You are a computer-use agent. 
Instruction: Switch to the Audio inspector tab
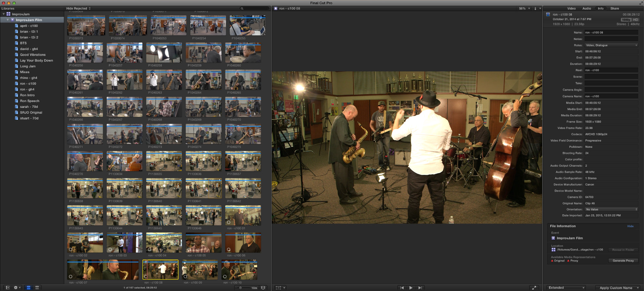click(x=586, y=8)
